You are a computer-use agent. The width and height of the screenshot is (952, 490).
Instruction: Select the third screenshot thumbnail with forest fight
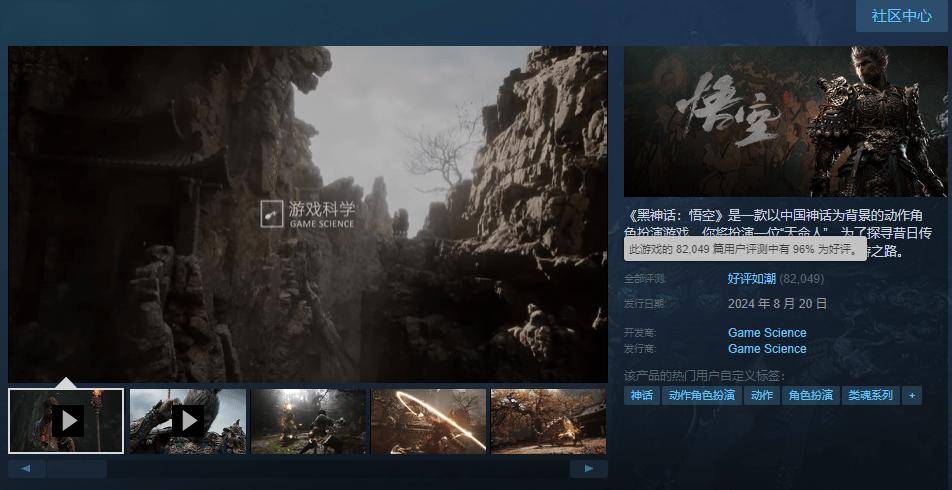[x=309, y=421]
